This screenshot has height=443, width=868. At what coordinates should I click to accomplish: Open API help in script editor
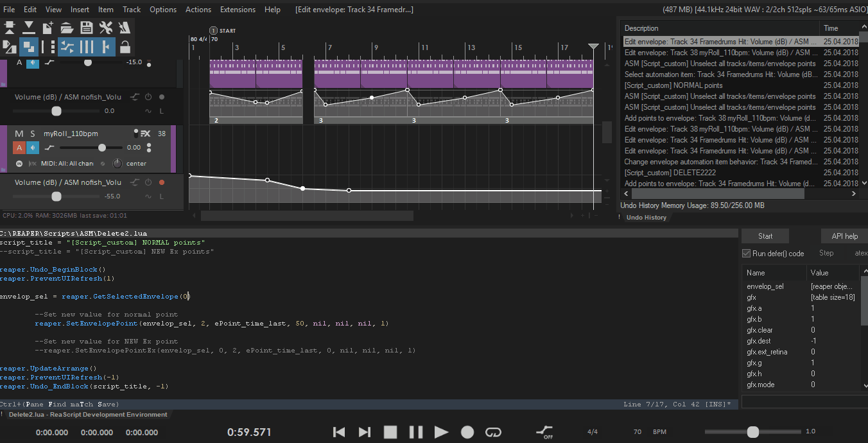(844, 236)
